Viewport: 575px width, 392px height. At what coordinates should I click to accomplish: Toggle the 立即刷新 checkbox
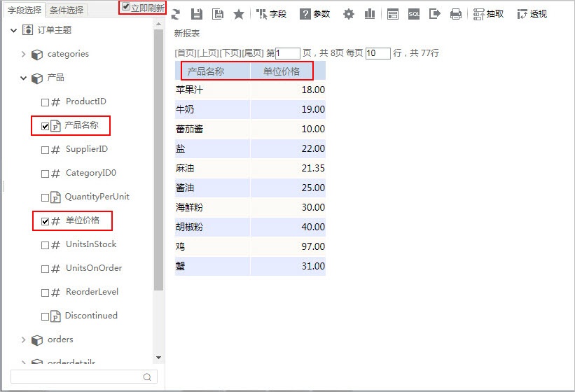pyautogui.click(x=126, y=6)
